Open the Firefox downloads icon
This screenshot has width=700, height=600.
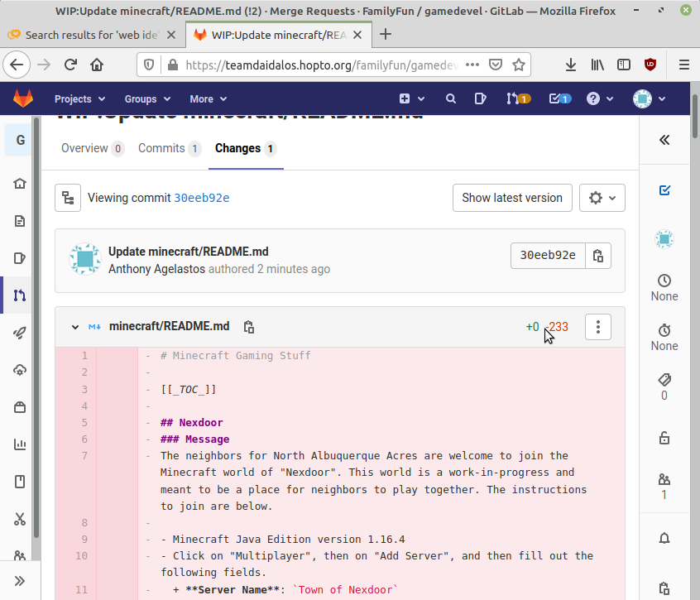coord(570,65)
